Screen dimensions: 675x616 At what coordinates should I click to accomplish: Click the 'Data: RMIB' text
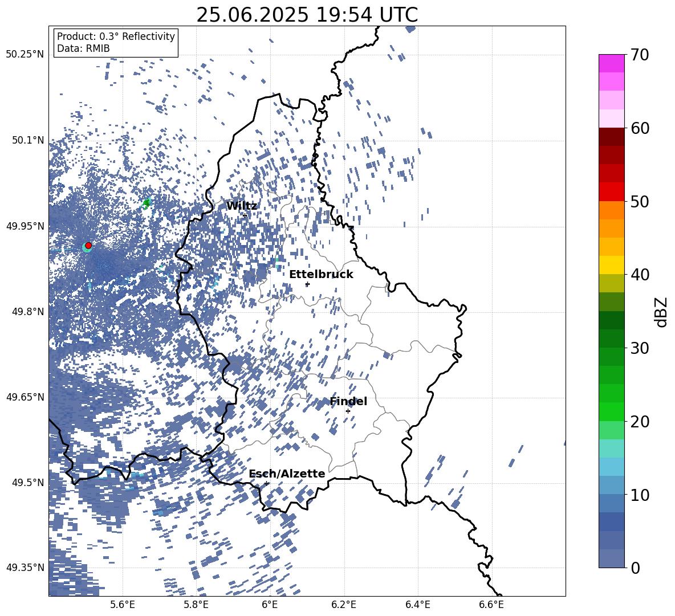83,48
